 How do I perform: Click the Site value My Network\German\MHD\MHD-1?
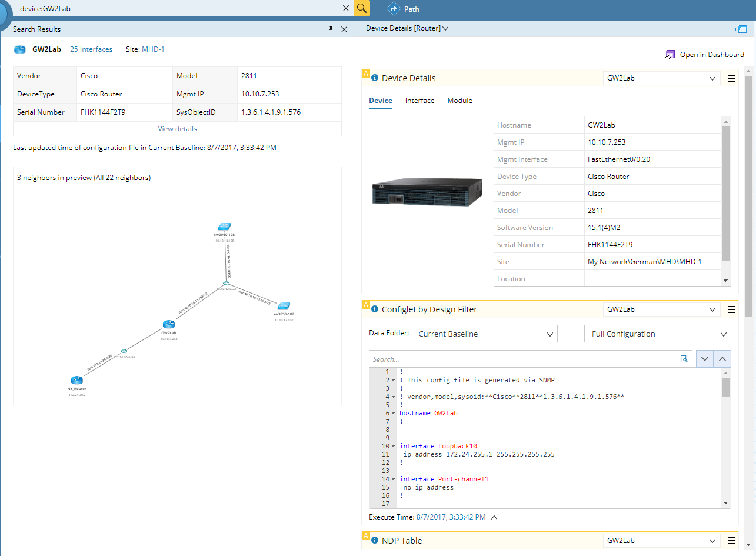645,262
